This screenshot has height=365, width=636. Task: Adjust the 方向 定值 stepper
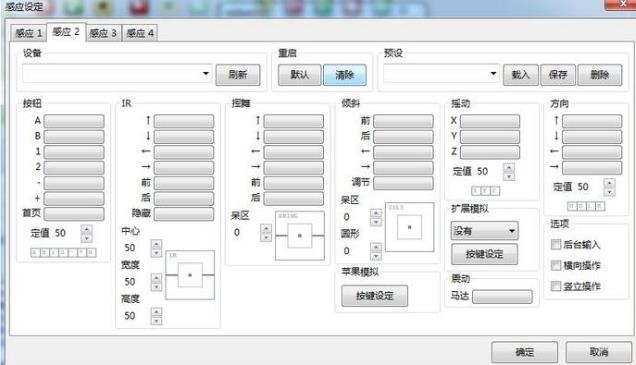609,187
